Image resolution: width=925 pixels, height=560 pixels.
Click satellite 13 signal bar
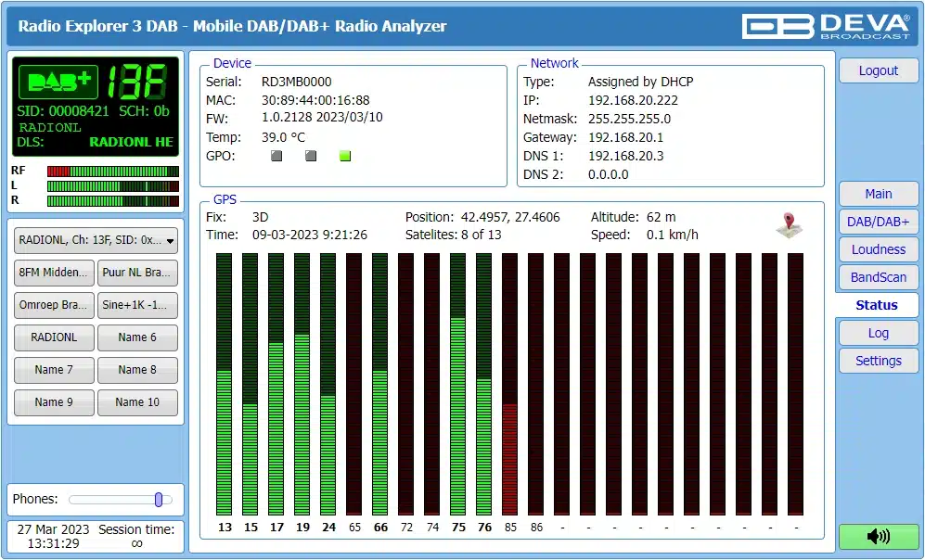(225, 385)
